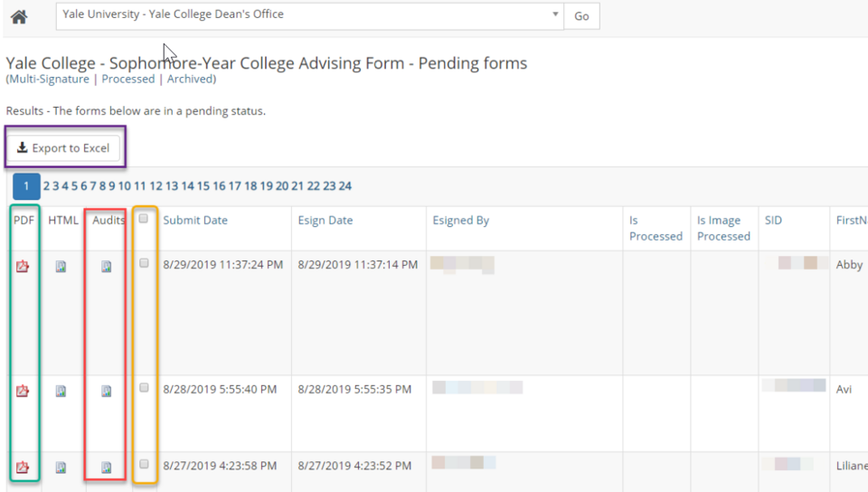
Task: Expand the Yale College Dean's Office dropdown
Action: click(x=555, y=15)
